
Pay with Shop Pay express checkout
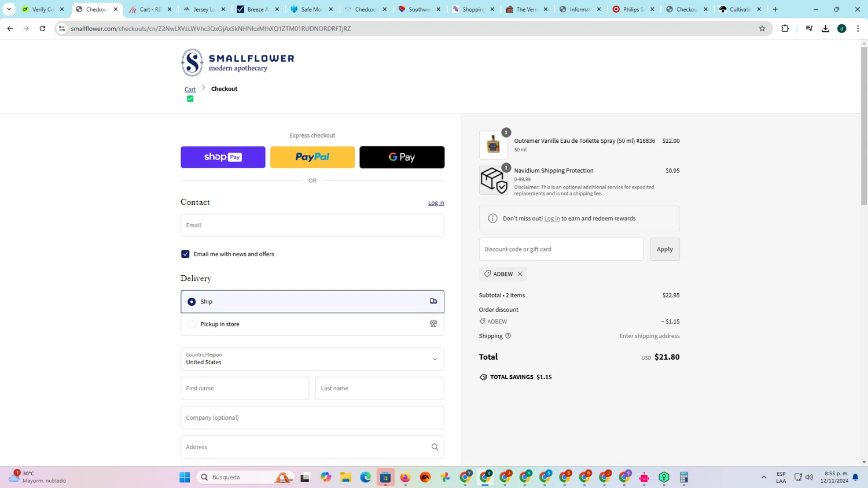coord(223,157)
